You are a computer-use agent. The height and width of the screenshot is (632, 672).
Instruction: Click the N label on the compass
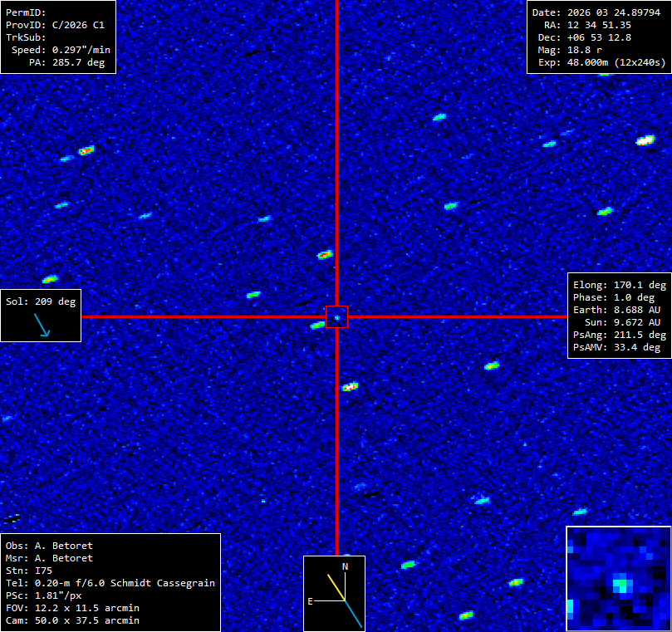(345, 566)
